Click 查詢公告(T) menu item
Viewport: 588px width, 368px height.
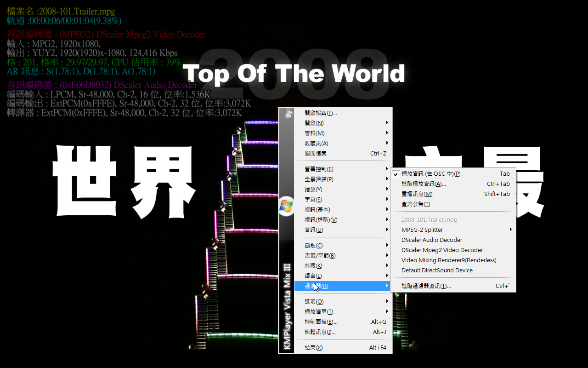[415, 204]
